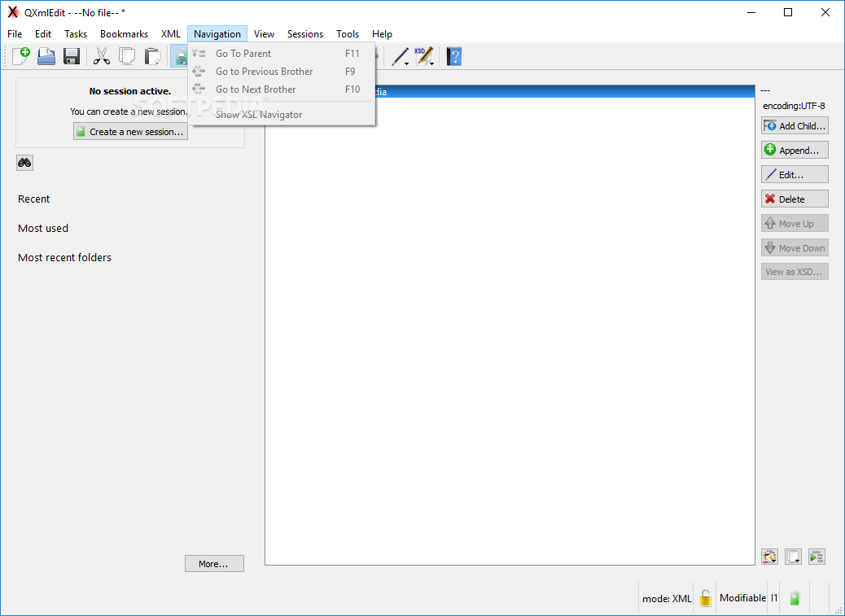The width and height of the screenshot is (845, 616).
Task: Click the View as XSD... button
Action: [795, 272]
